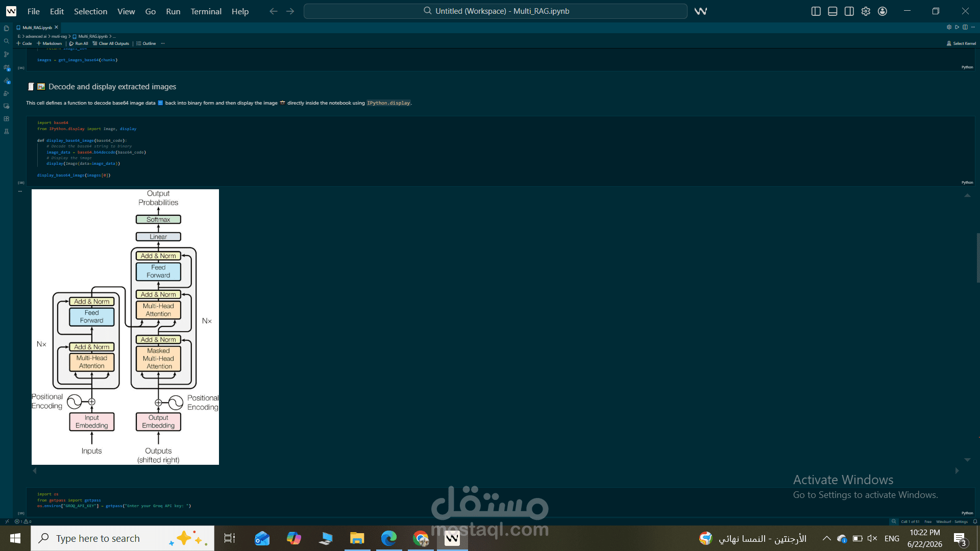Click 'Cell 1 of 51' in the status bar
This screenshot has height=551, width=980.
(910, 521)
